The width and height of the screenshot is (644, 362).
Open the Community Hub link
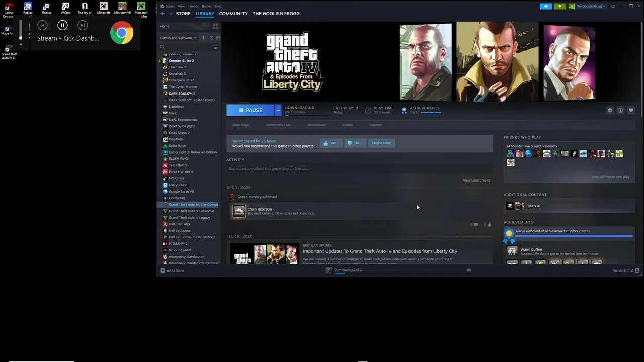point(278,125)
